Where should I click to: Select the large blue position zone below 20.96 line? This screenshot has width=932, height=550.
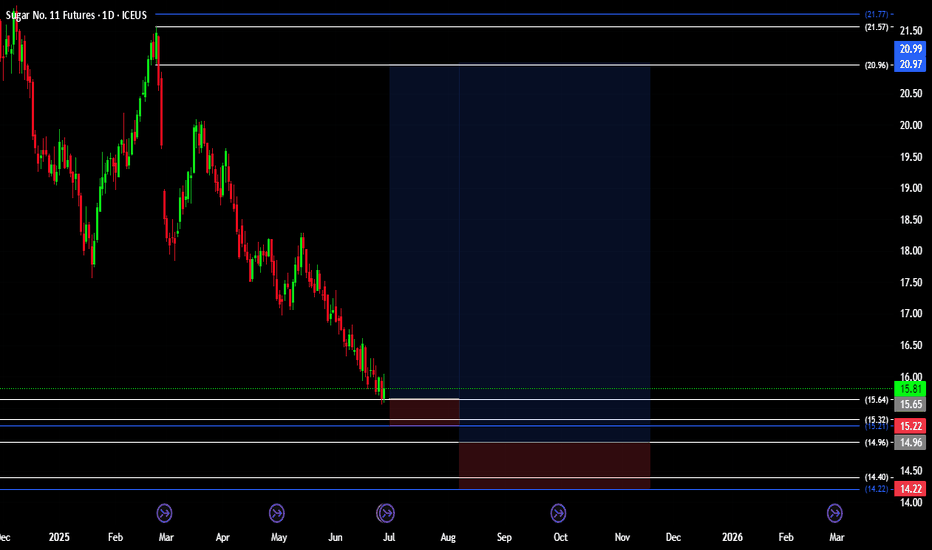555,254
